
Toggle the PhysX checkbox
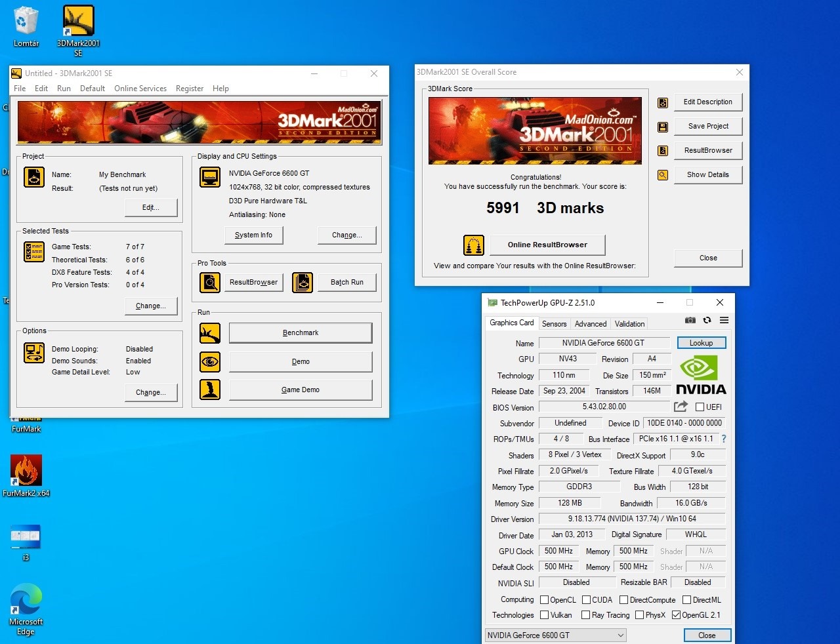coord(639,615)
